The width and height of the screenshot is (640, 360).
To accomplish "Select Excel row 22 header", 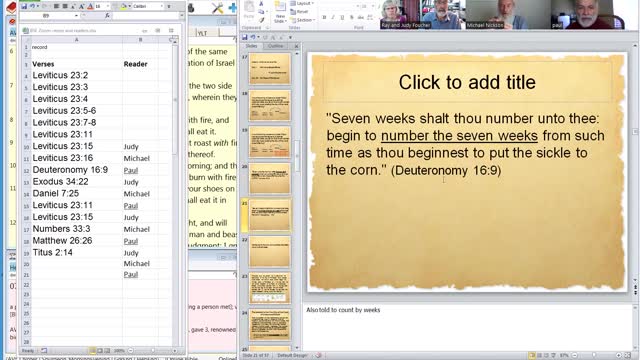I will (26, 285).
